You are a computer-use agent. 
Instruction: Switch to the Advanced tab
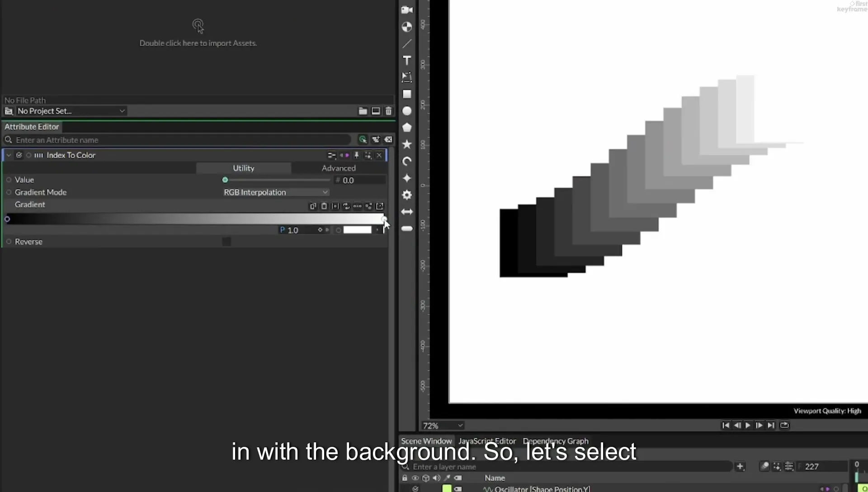click(339, 168)
